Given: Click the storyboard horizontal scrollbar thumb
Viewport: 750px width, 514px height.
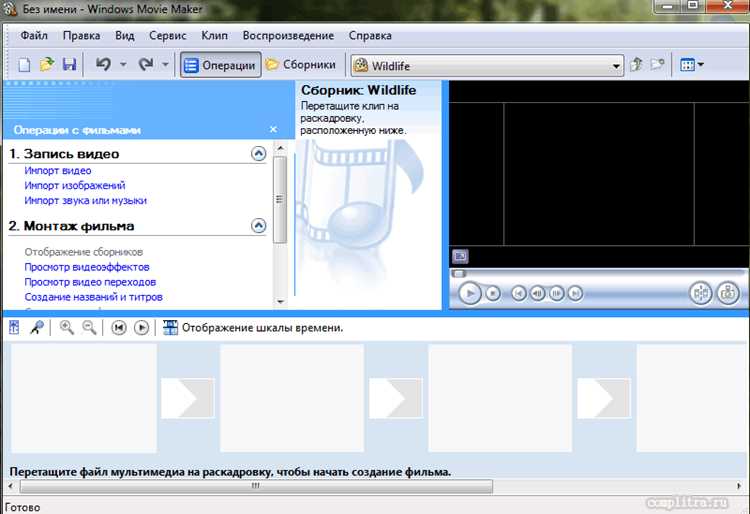Looking at the screenshot, I should (256, 486).
